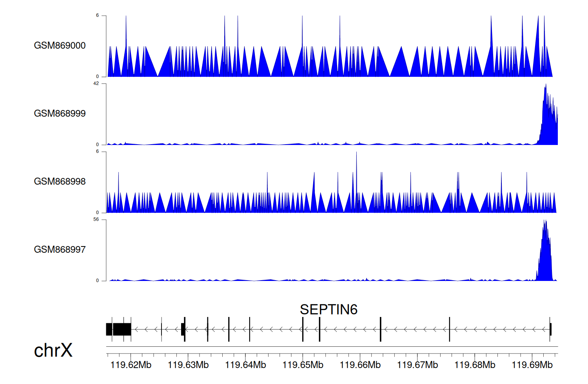Click the 119.69Mb coordinate label
Image resolution: width=588 pixels, height=384 pixels.
click(x=532, y=365)
